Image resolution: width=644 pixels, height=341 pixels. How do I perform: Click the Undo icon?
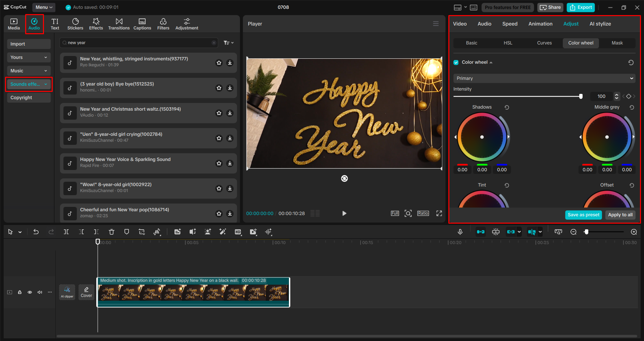tap(36, 231)
